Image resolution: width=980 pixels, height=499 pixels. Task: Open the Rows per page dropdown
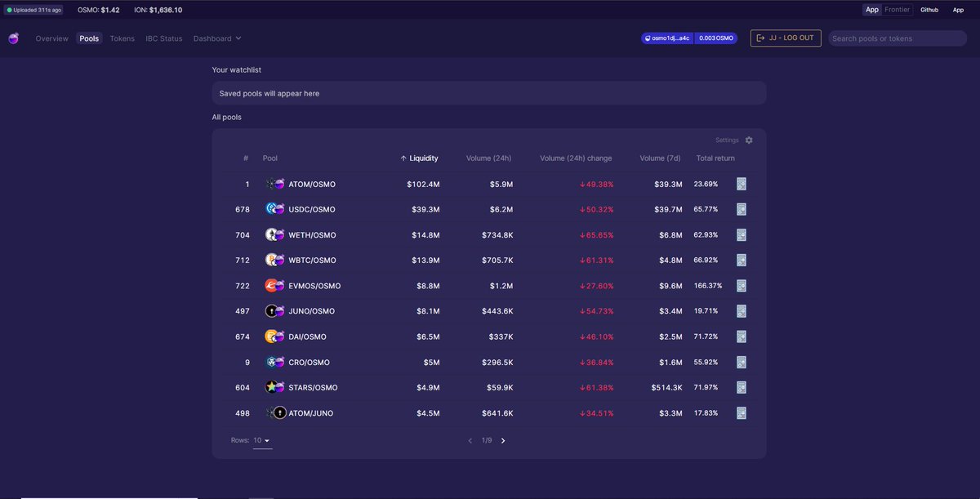pos(262,441)
